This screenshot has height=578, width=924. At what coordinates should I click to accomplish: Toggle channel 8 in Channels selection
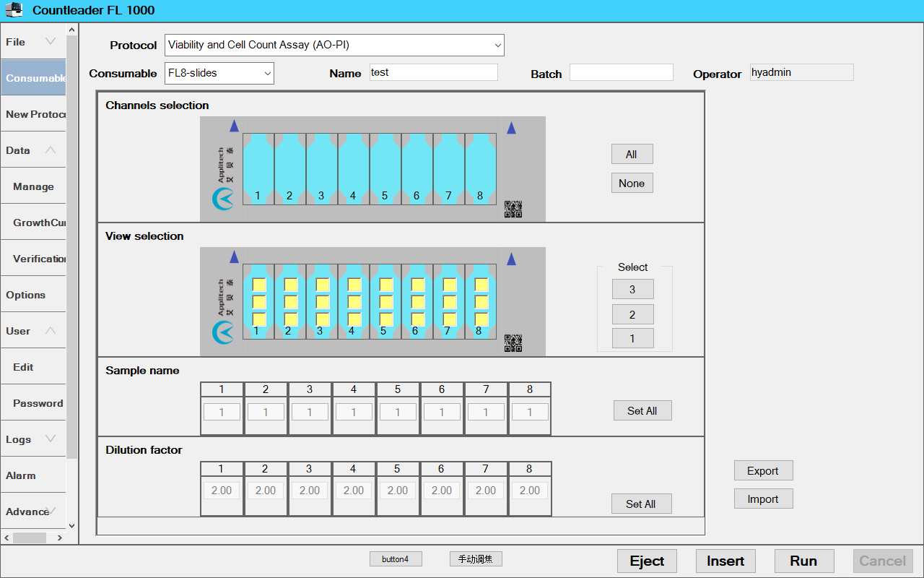[480, 168]
